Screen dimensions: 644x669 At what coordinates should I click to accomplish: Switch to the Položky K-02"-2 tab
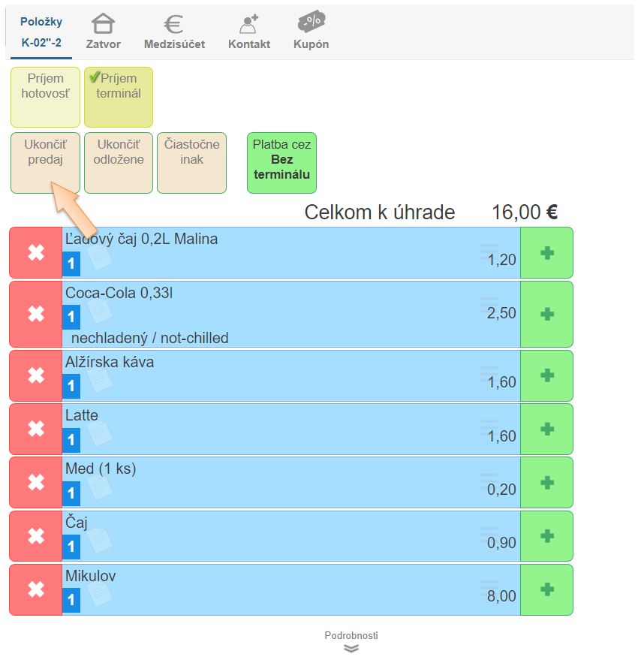pyautogui.click(x=41, y=32)
